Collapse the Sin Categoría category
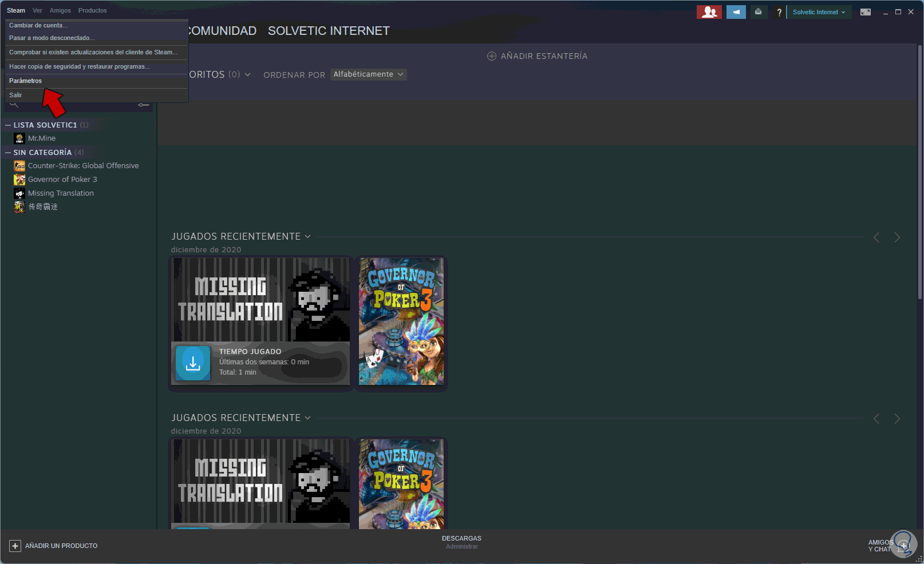The image size is (924, 564). pos(8,153)
